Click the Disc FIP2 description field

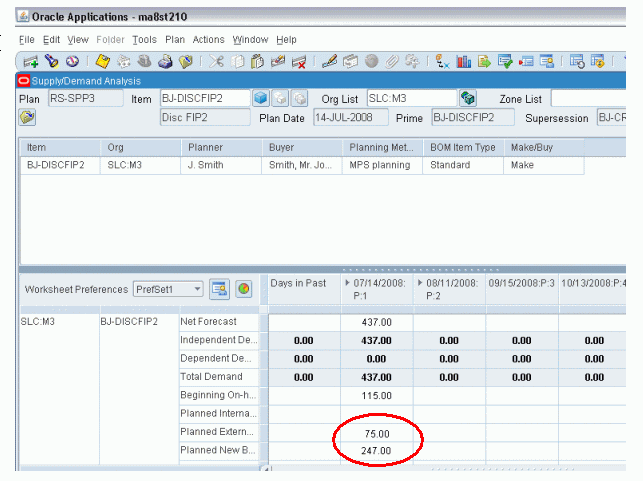tap(205, 118)
